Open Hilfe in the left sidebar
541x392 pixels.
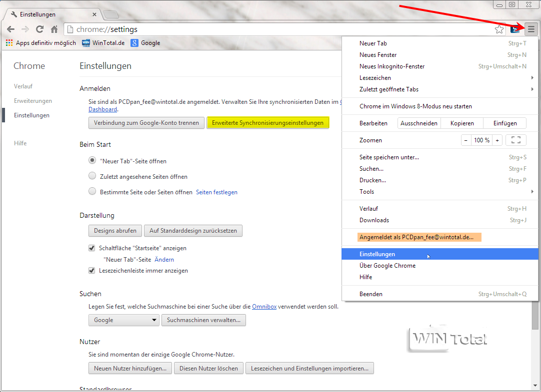[x=20, y=143]
